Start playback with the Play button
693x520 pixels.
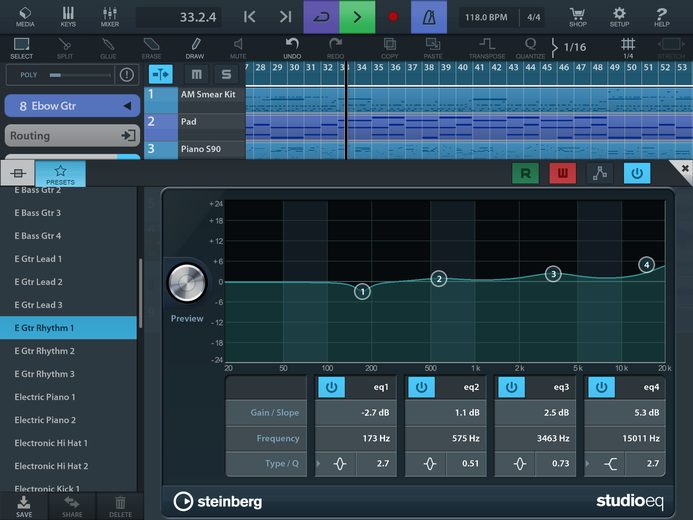coord(357,17)
